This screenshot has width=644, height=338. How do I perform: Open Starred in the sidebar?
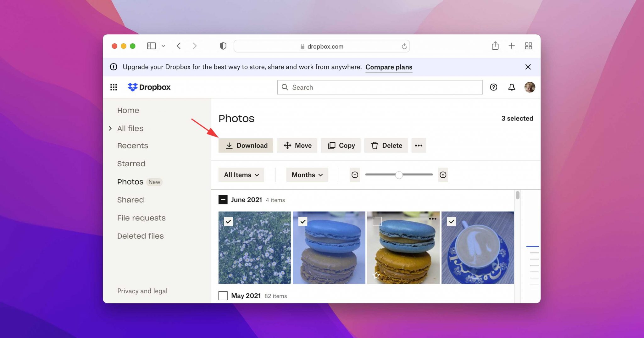[131, 163]
